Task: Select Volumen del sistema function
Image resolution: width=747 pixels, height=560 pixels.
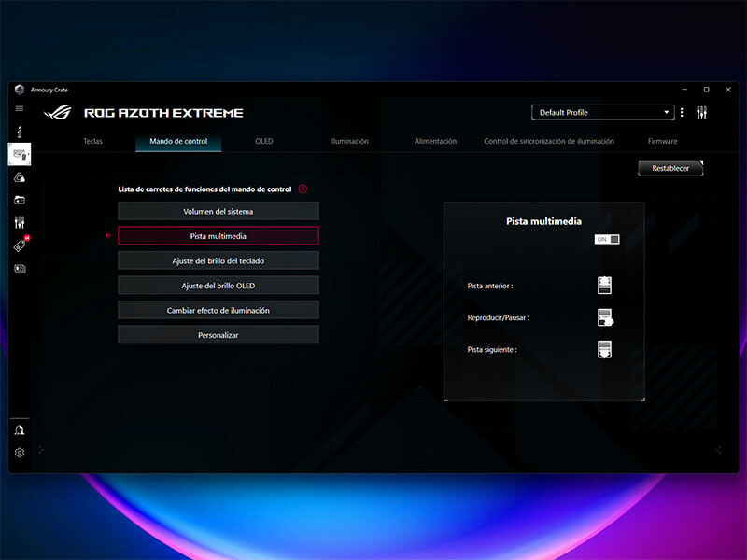Action: [218, 211]
